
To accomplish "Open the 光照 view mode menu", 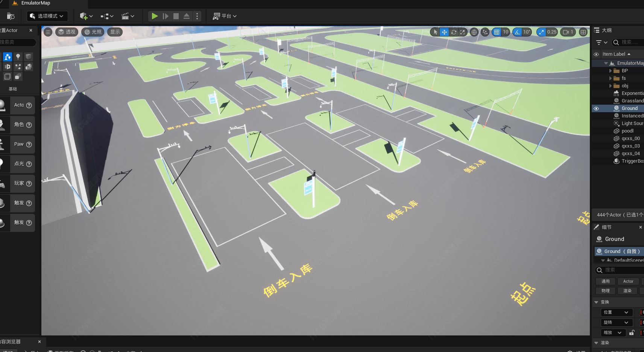I will coord(93,32).
